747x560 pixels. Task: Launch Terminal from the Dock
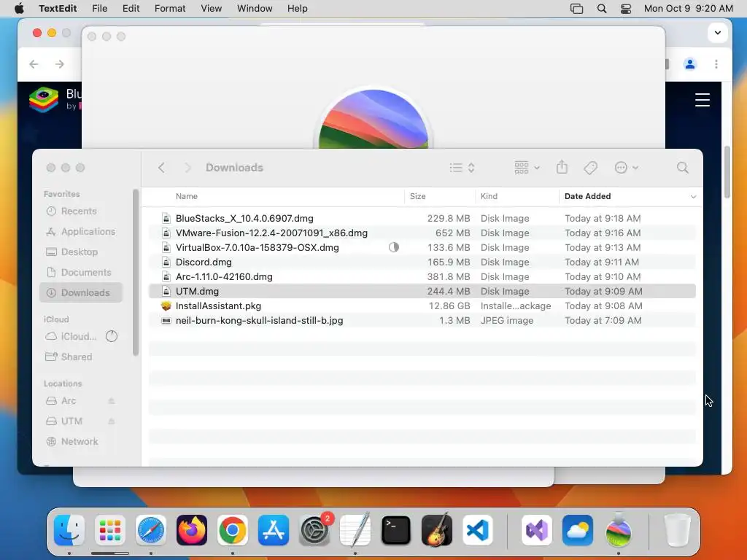point(396,530)
